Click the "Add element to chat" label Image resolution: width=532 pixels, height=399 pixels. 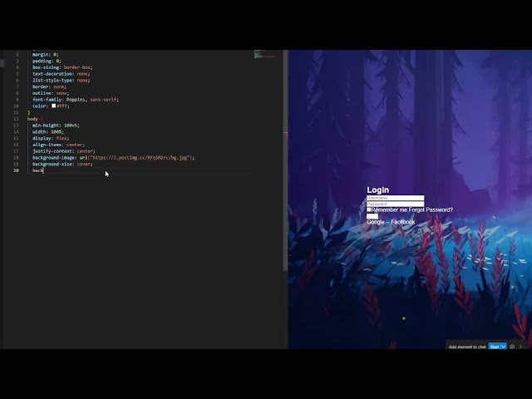[467, 347]
